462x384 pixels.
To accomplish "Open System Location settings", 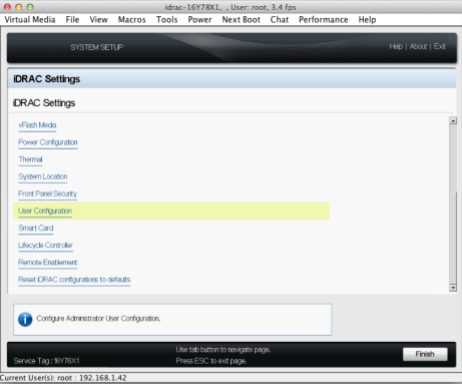I will [43, 177].
